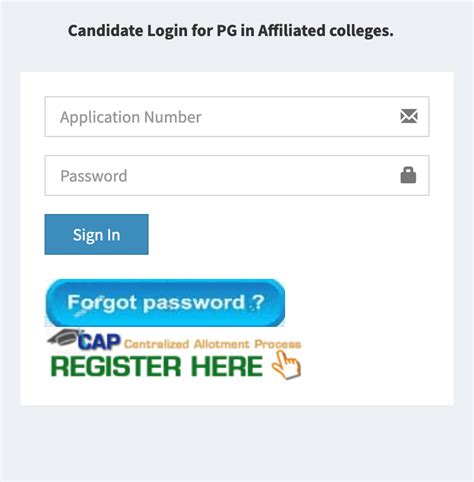Click the pointing hand cursor icon
The height and width of the screenshot is (482, 474).
[286, 365]
